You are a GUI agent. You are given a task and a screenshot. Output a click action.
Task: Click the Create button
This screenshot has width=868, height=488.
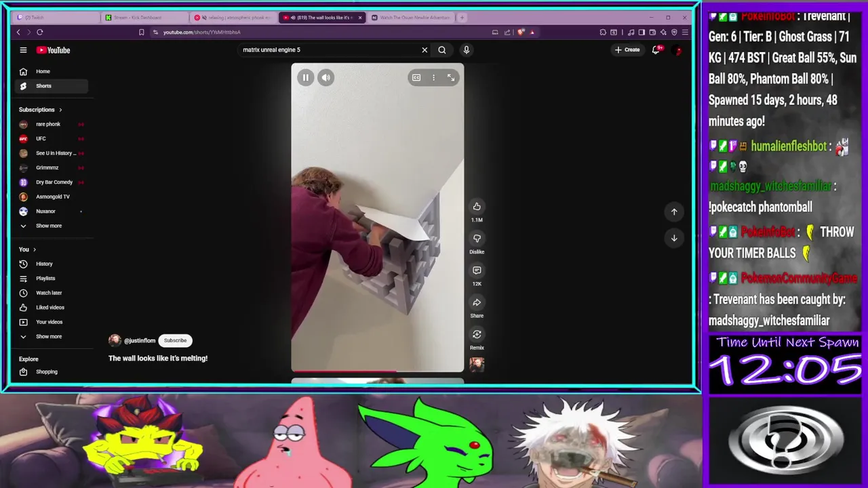click(627, 49)
